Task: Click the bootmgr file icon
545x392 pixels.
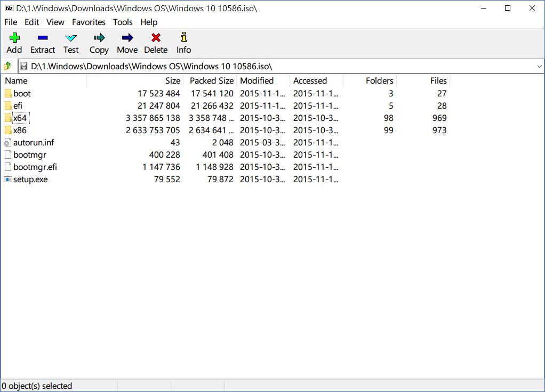Action: tap(8, 155)
